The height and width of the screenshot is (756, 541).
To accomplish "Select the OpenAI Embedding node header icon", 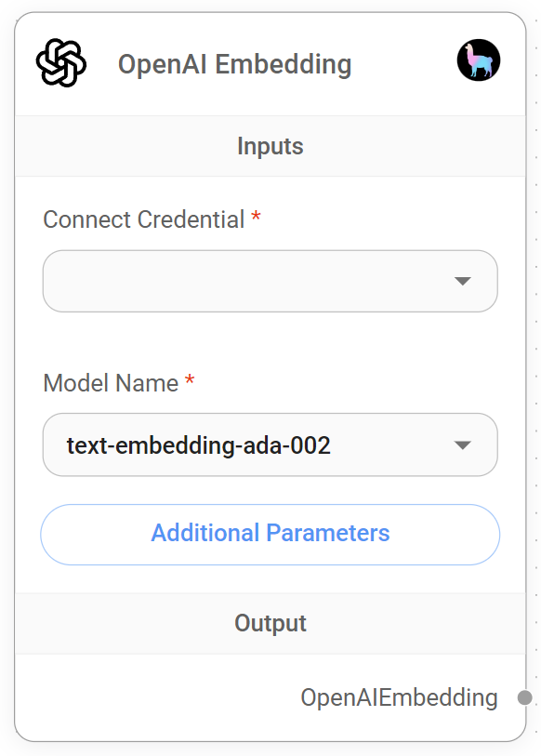I will point(63,63).
